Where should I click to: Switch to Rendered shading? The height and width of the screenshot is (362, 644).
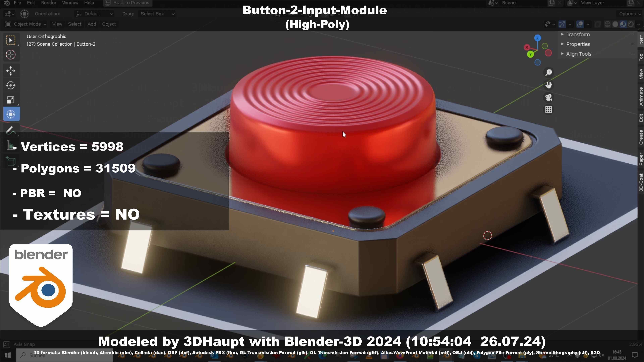click(631, 24)
